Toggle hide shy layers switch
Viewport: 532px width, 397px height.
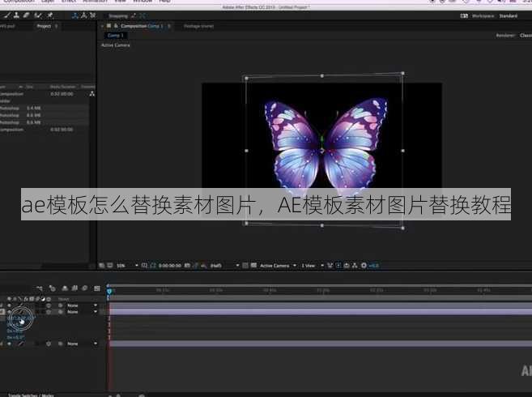[x=65, y=288]
